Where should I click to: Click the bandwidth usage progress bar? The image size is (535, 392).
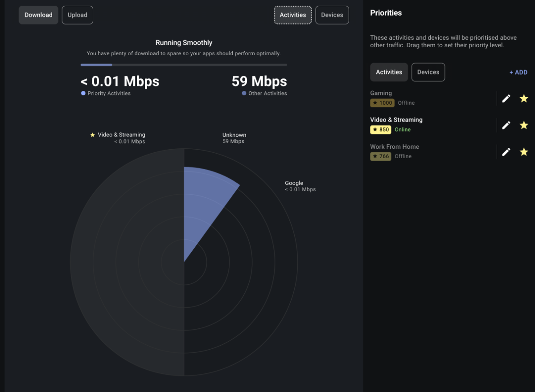tap(184, 65)
